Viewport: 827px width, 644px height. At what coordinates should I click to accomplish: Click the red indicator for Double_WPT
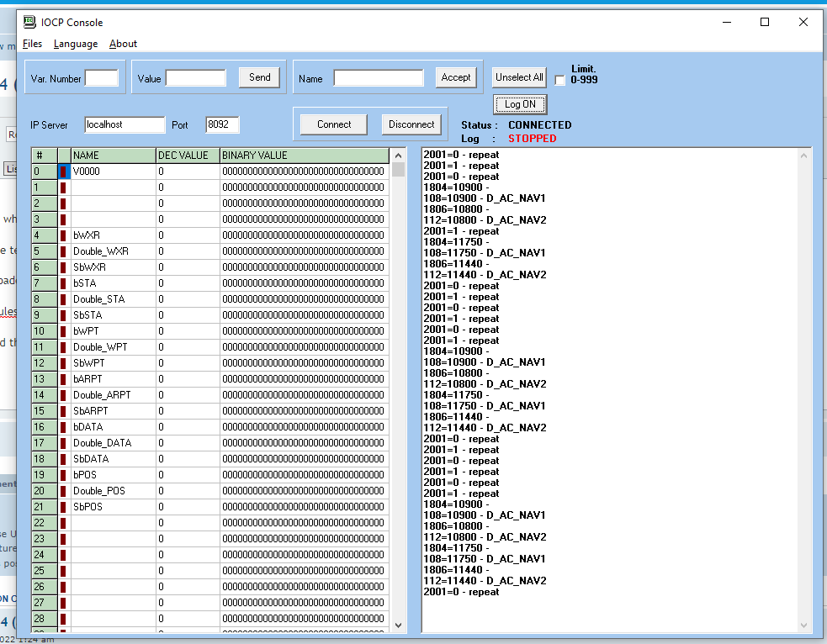point(63,347)
